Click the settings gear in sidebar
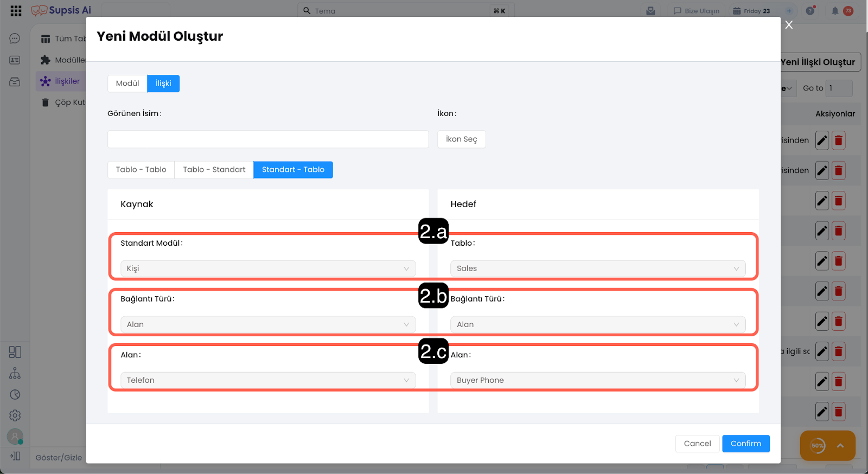 tap(15, 415)
